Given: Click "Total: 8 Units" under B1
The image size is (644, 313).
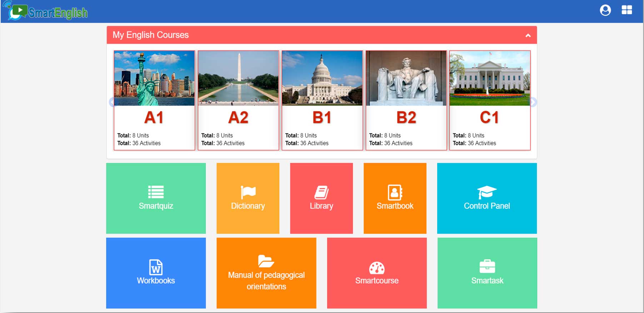Looking at the screenshot, I should pos(301,136).
